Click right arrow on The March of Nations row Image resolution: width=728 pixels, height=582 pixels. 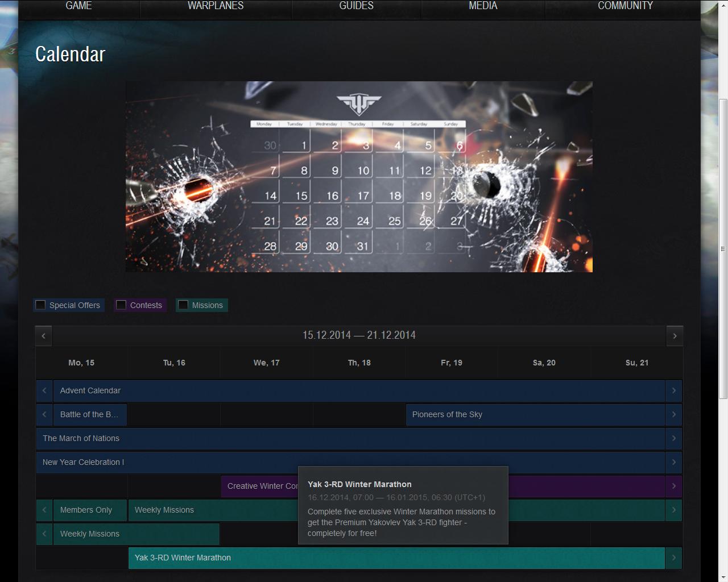(x=674, y=438)
